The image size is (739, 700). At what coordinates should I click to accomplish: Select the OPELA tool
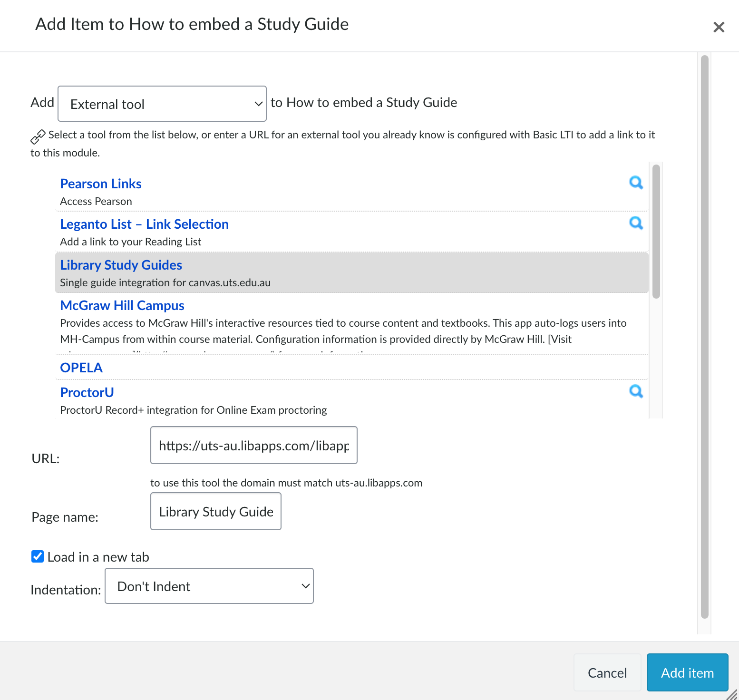[81, 368]
